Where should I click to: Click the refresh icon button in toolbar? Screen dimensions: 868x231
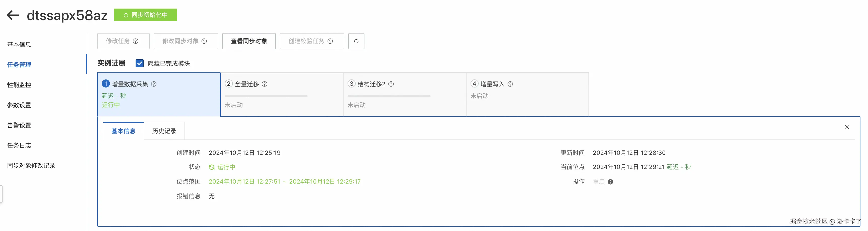356,41
